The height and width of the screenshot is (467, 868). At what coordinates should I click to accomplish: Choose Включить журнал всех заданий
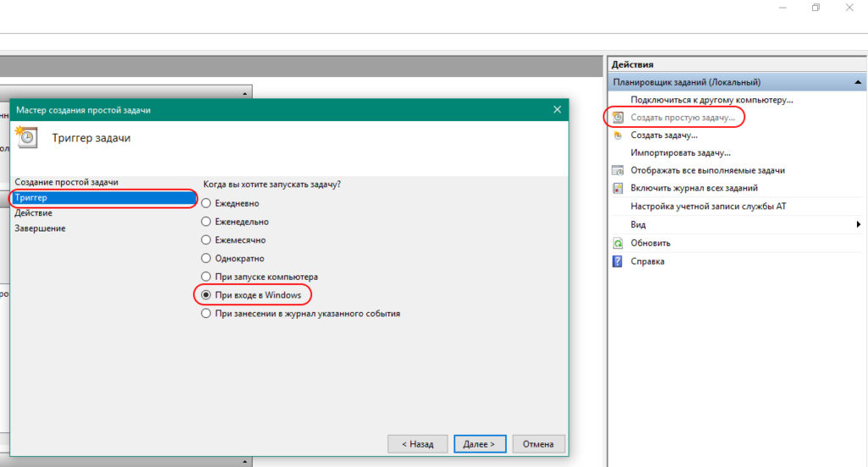pos(693,188)
